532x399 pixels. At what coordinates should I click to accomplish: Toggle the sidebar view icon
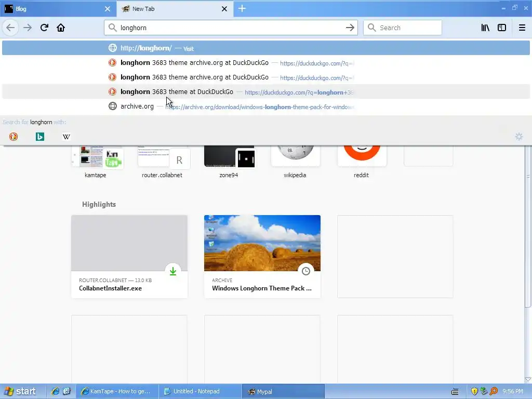pyautogui.click(x=502, y=28)
